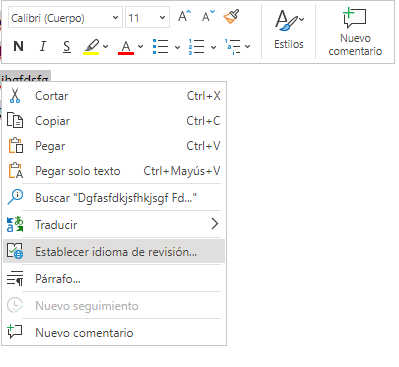This screenshot has width=399, height=367.
Task: Expand the bullet list style dropdown
Action: (x=177, y=47)
